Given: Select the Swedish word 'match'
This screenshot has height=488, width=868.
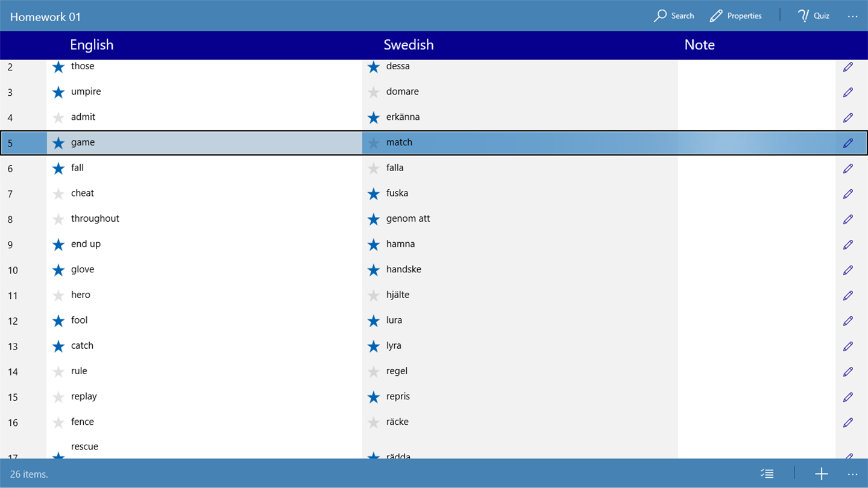Looking at the screenshot, I should point(400,142).
